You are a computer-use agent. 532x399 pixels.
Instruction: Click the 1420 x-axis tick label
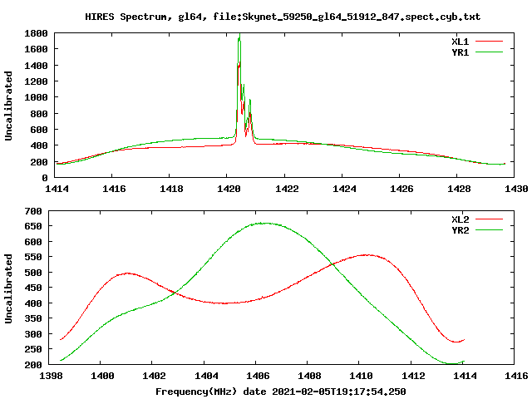coord(229,189)
